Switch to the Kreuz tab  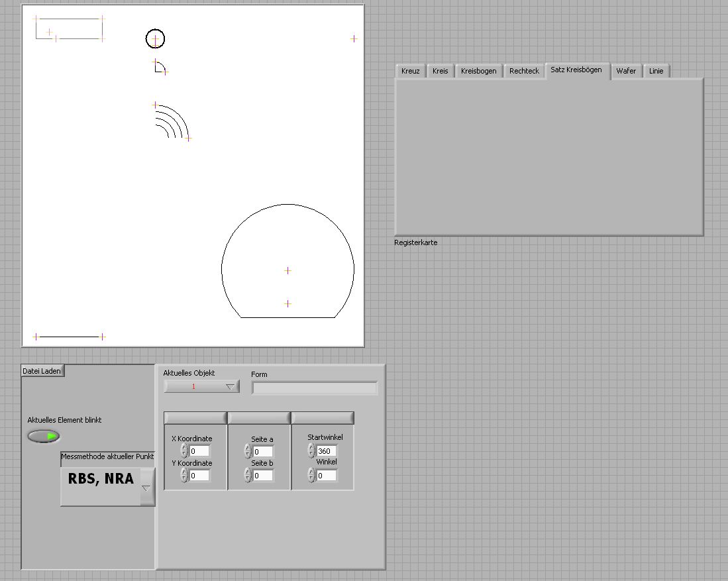point(411,71)
